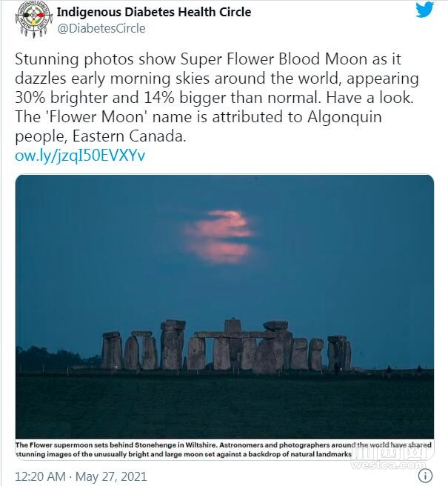The width and height of the screenshot is (448, 486).
Task: Click the @DiabetesCircle handle
Action: pos(101,28)
